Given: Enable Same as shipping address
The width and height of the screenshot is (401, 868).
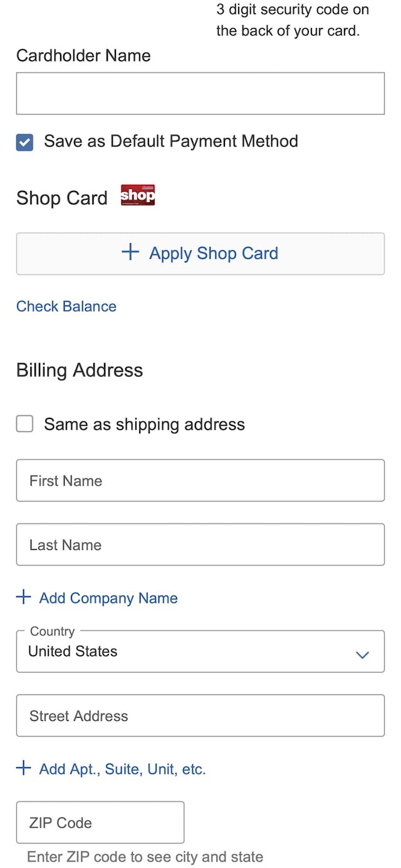Looking at the screenshot, I should point(24,424).
